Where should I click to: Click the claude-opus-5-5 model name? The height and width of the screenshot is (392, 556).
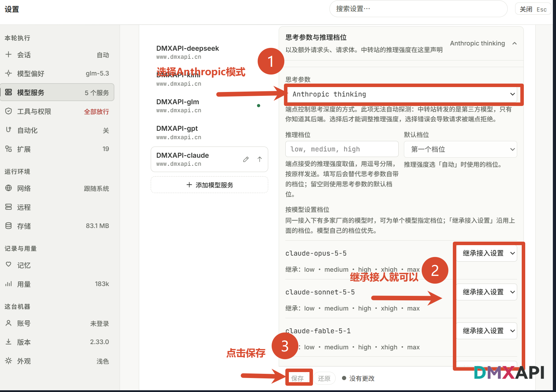tap(316, 253)
